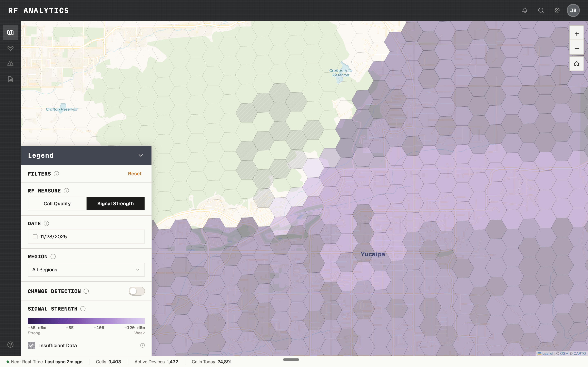Reset map view with home icon
This screenshot has height=367, width=588.
click(x=576, y=64)
